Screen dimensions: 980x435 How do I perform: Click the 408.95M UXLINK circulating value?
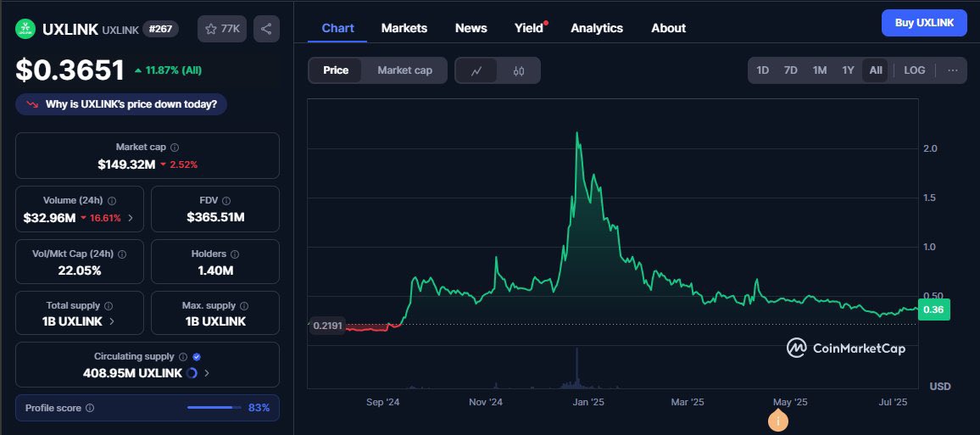pos(132,373)
